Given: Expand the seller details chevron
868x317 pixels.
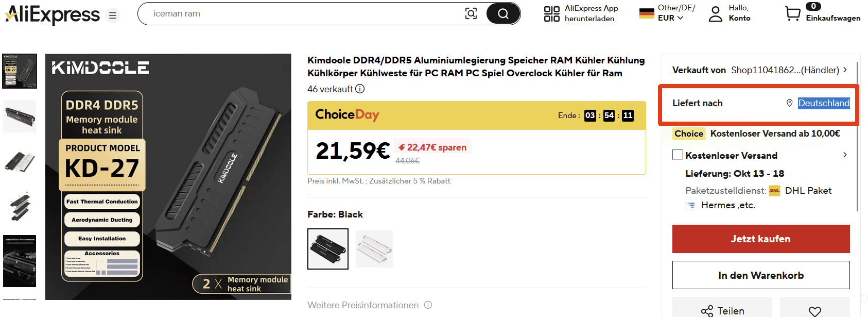Looking at the screenshot, I should click(845, 70).
